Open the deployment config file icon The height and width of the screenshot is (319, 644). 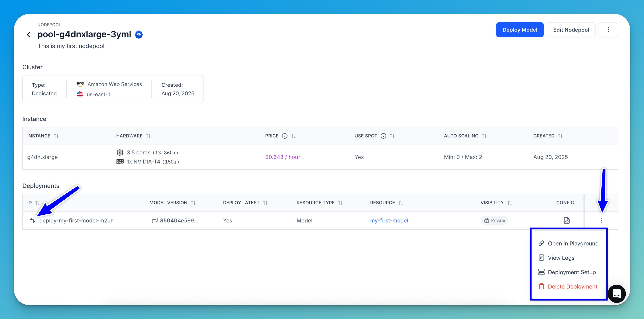(567, 221)
